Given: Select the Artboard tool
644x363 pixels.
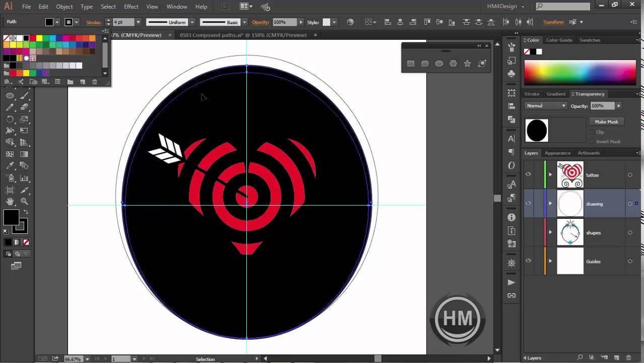Looking at the screenshot, I should (x=10, y=190).
